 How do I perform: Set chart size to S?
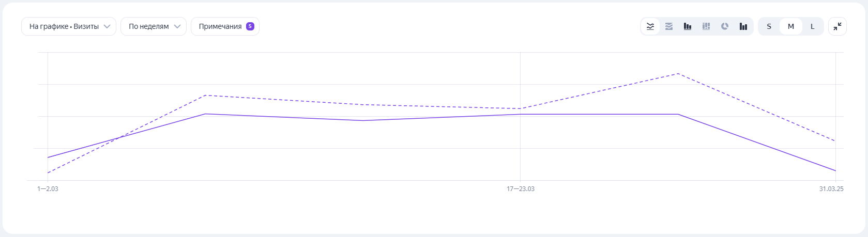769,26
